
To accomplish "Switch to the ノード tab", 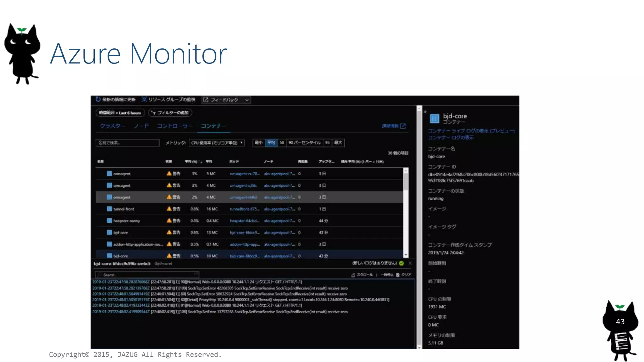I will (x=141, y=126).
